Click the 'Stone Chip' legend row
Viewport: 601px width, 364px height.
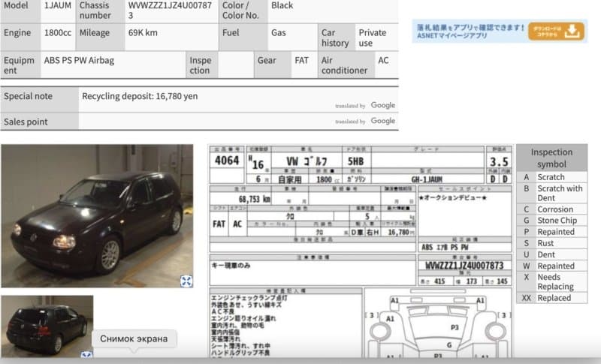point(551,221)
